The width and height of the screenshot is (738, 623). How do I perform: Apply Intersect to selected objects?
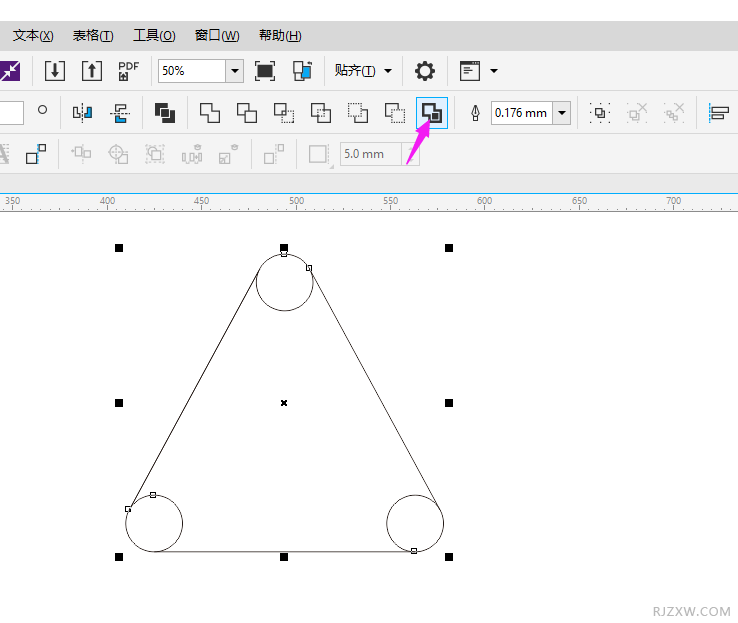pyautogui.click(x=284, y=113)
